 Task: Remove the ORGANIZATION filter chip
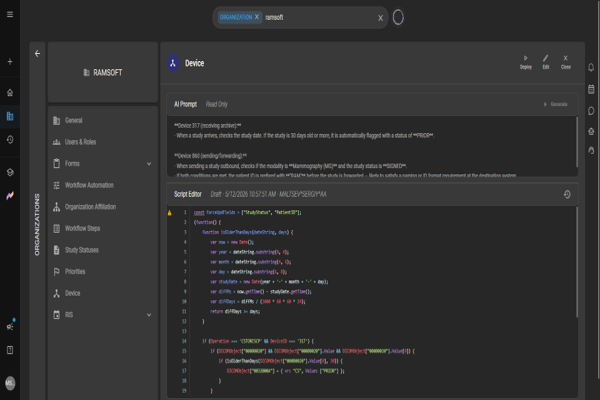257,17
